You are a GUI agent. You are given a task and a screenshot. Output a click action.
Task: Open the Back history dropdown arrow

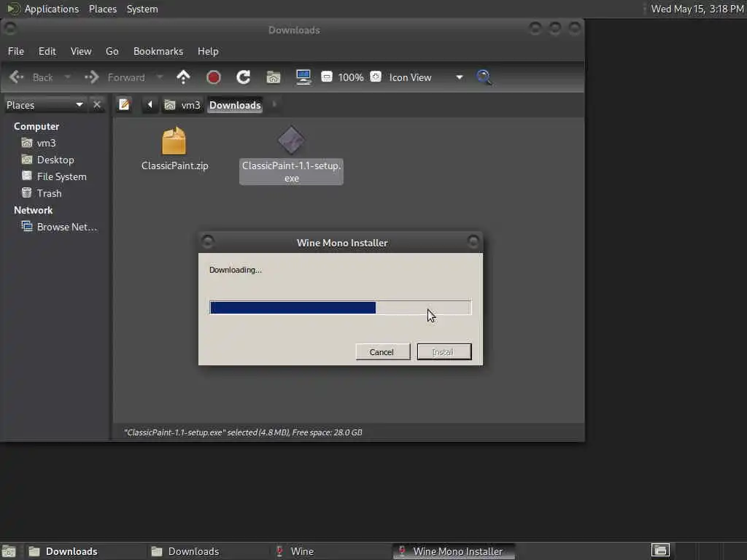(x=67, y=77)
